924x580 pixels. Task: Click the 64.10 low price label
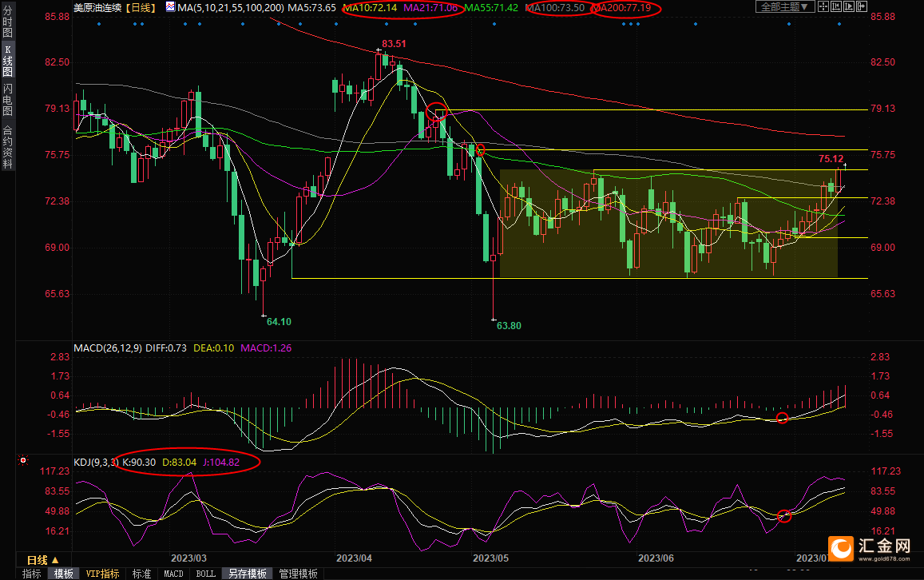[x=279, y=322]
